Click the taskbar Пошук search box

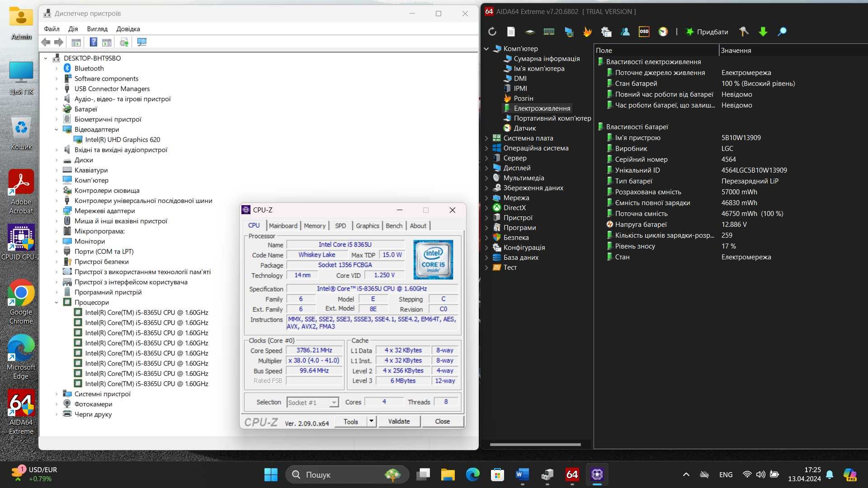[x=347, y=474]
